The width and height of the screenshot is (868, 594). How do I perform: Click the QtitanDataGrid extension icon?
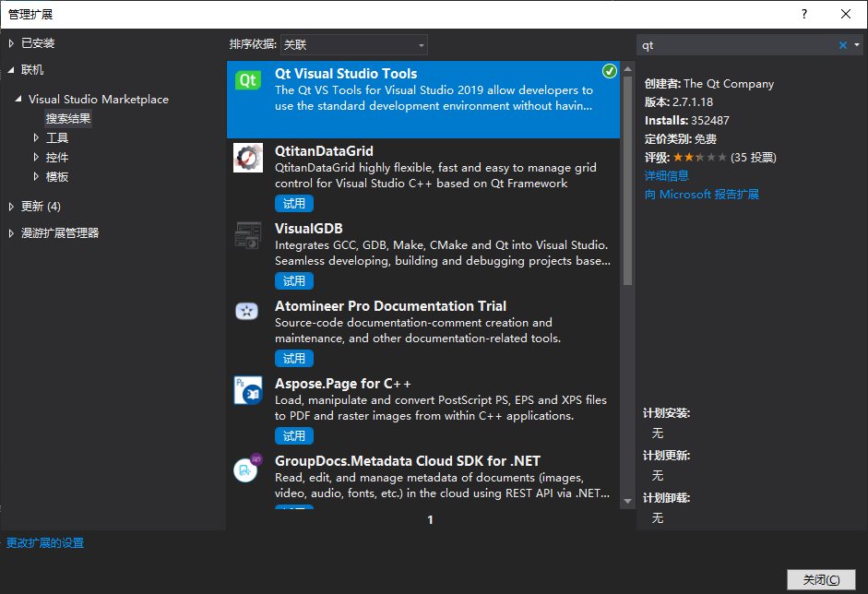pyautogui.click(x=247, y=158)
